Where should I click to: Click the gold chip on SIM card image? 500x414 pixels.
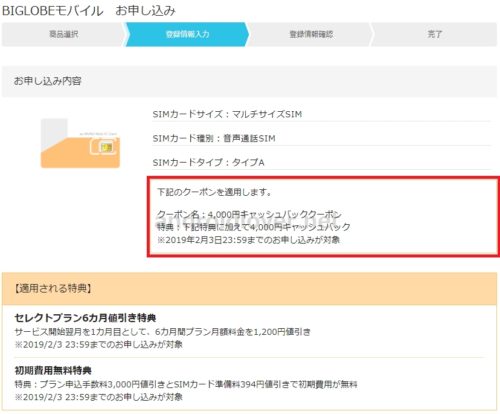coord(106,147)
